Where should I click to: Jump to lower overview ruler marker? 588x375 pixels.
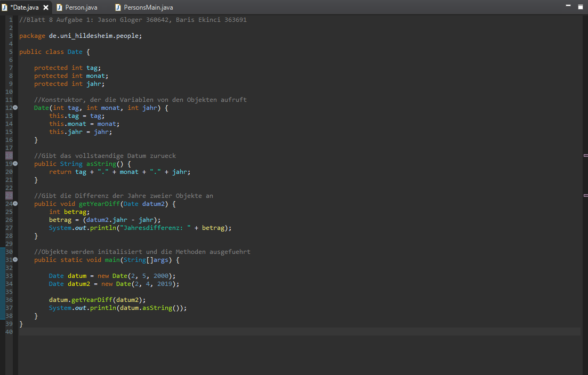pos(585,196)
